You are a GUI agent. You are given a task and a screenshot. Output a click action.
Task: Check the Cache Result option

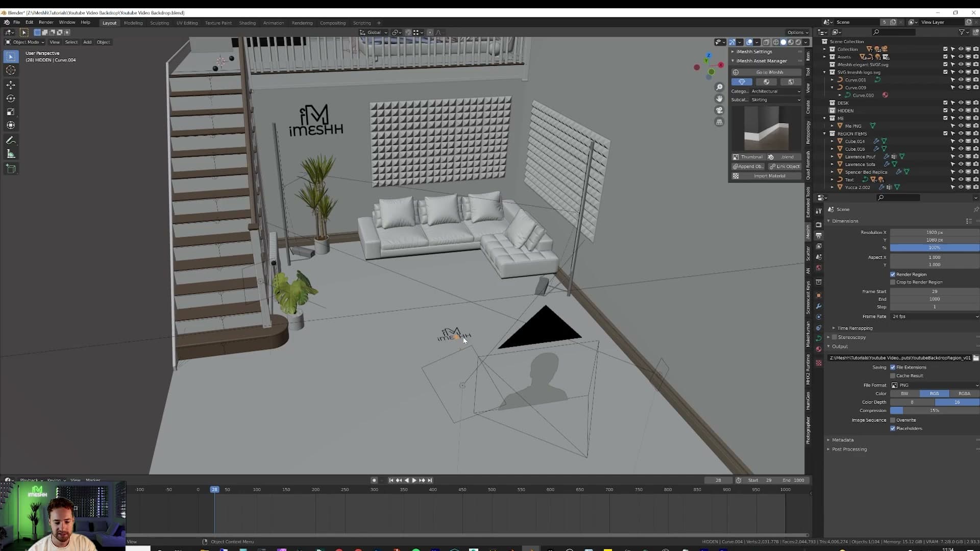893,375
